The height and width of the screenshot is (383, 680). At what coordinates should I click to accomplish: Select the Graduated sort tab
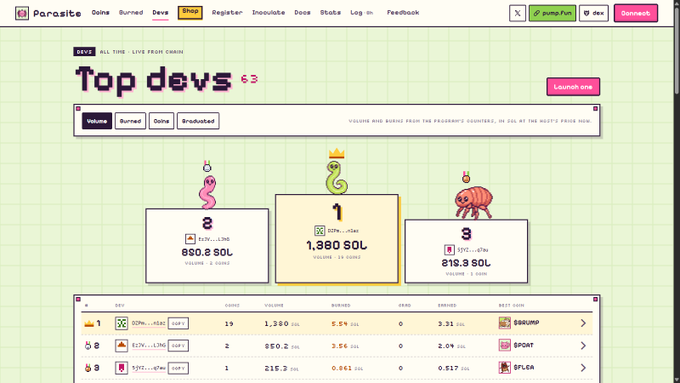(x=198, y=121)
